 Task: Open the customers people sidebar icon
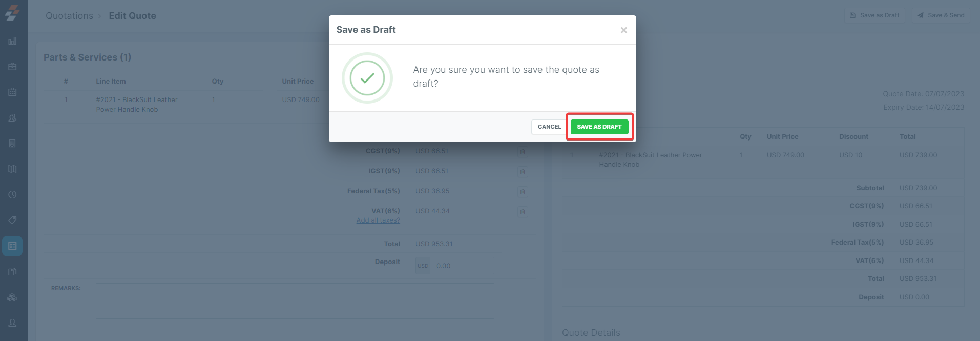coord(13,118)
